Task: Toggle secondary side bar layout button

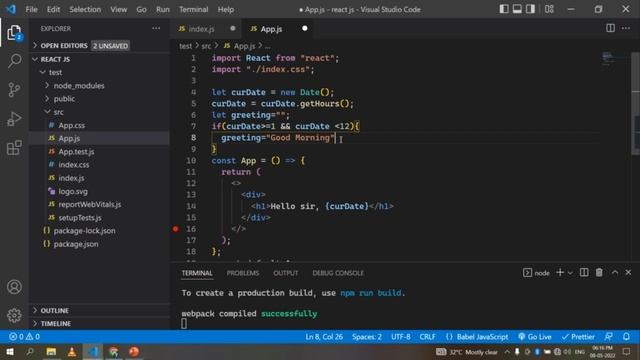Action: tap(530, 9)
